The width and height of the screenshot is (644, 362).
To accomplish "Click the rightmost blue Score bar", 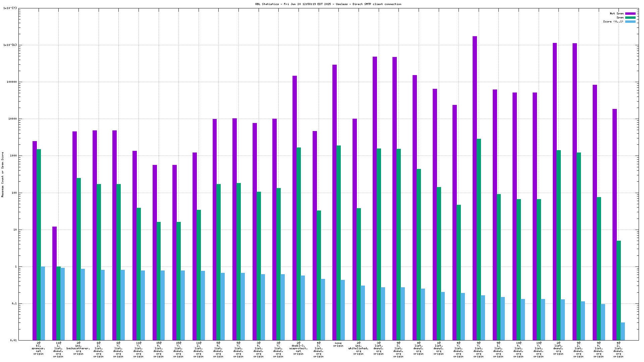I will [x=623, y=331].
